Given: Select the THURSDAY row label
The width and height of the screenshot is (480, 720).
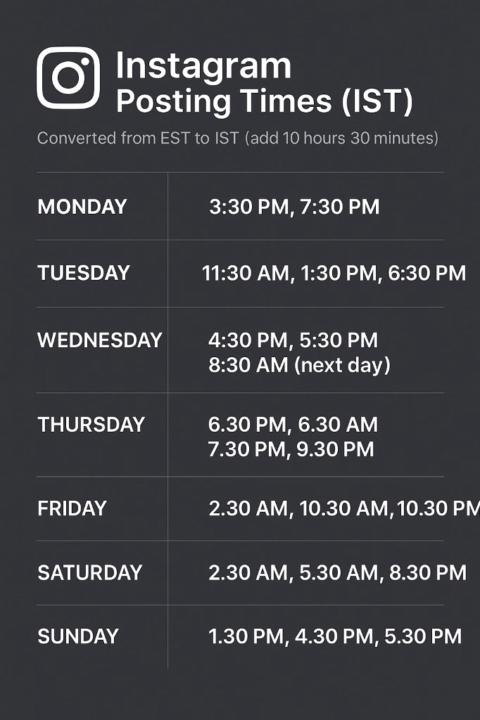Looking at the screenshot, I should (x=91, y=425).
